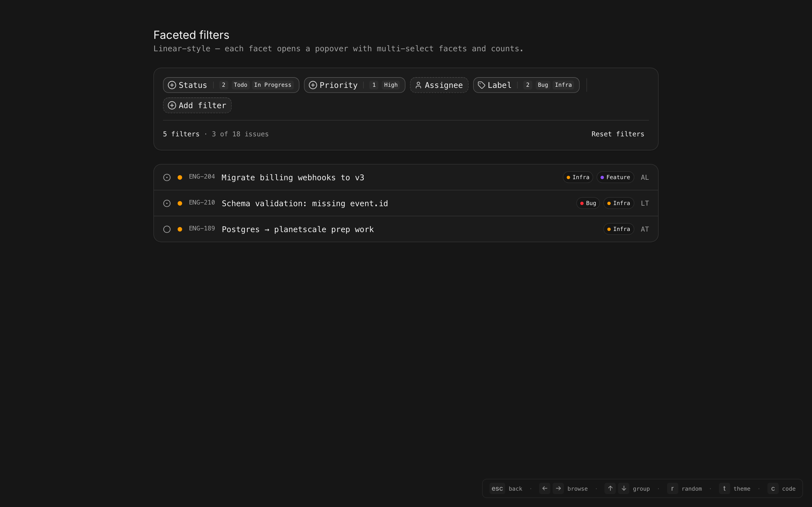Click the plus-circle icon on Priority filter
The width and height of the screenshot is (812, 507).
pos(313,85)
